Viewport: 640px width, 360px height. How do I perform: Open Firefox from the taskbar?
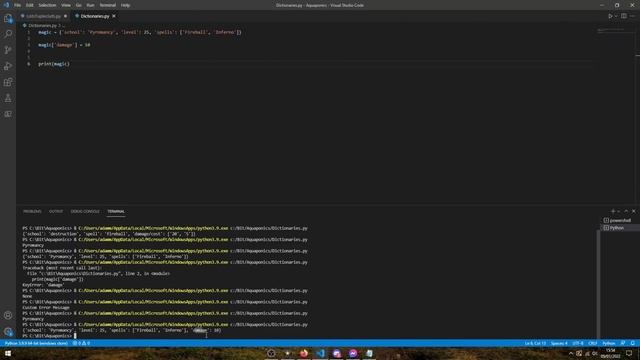[304, 353]
